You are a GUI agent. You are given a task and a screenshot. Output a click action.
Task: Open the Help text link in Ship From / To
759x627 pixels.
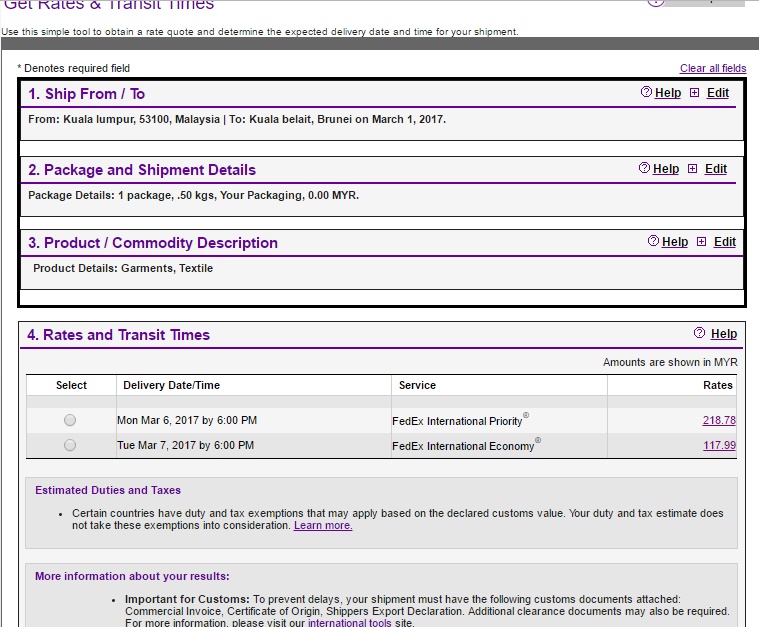point(668,93)
